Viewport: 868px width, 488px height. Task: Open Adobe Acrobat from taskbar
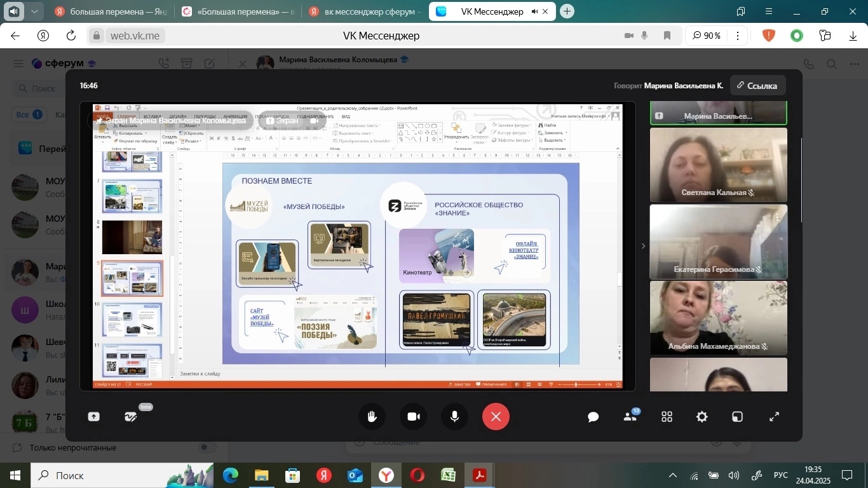[480, 475]
